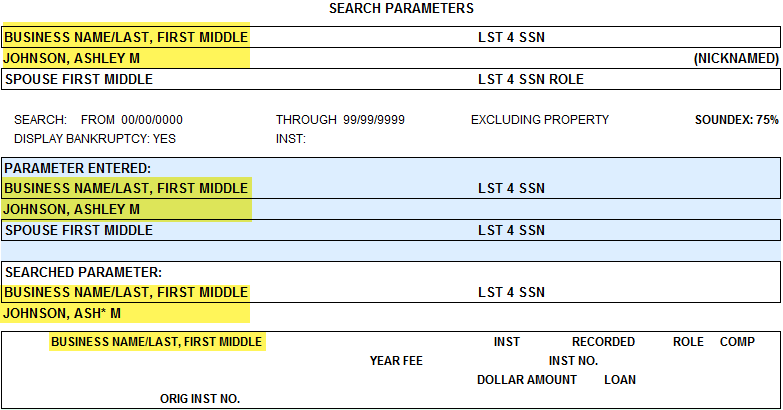Click DISPLAY BANKRUPTCY: YES setting
The height and width of the screenshot is (410, 783).
pyautogui.click(x=95, y=139)
